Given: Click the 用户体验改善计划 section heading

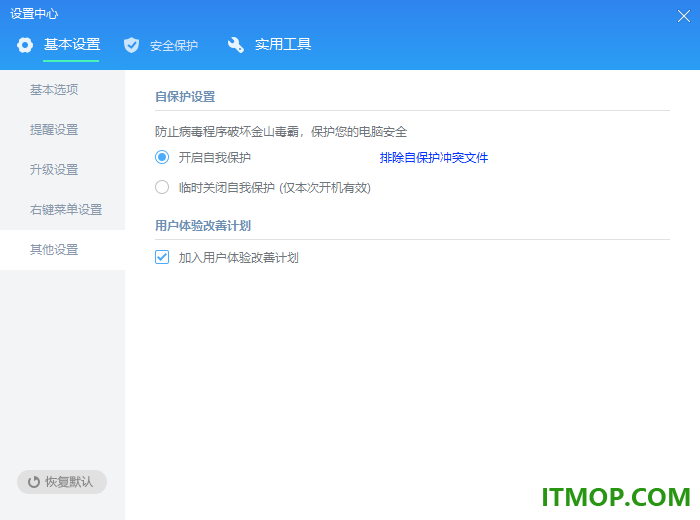Looking at the screenshot, I should click(203, 226).
